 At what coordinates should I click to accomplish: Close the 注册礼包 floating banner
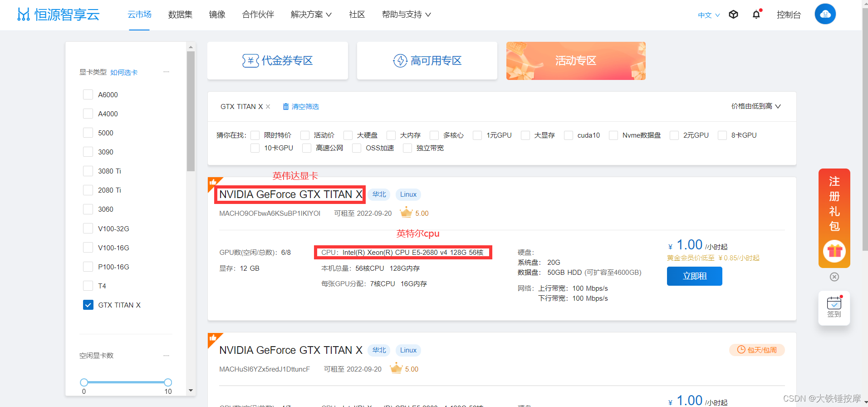(x=834, y=277)
